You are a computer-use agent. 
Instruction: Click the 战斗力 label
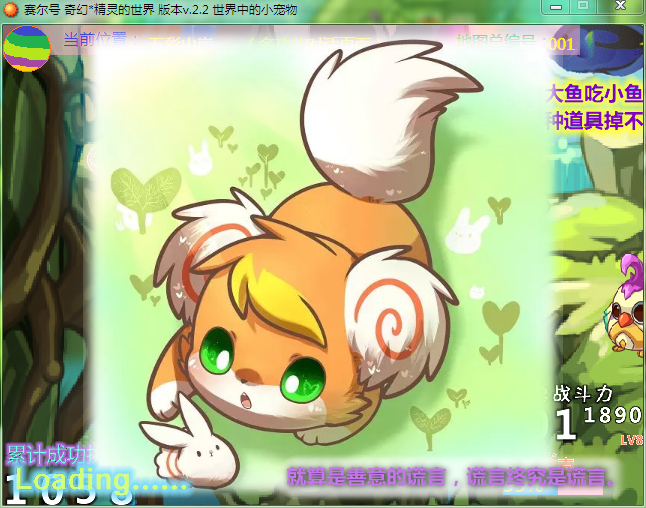(583, 393)
